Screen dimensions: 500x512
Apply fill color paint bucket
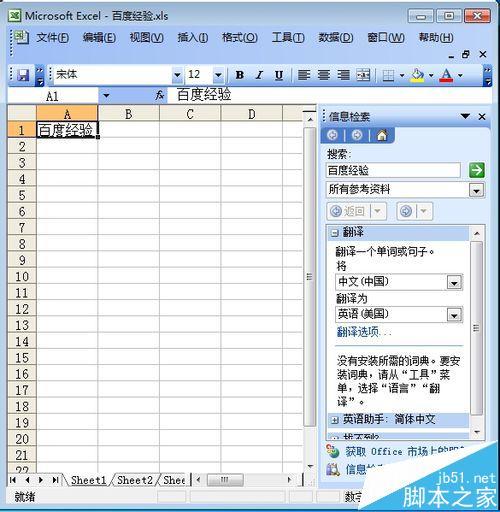(x=417, y=75)
